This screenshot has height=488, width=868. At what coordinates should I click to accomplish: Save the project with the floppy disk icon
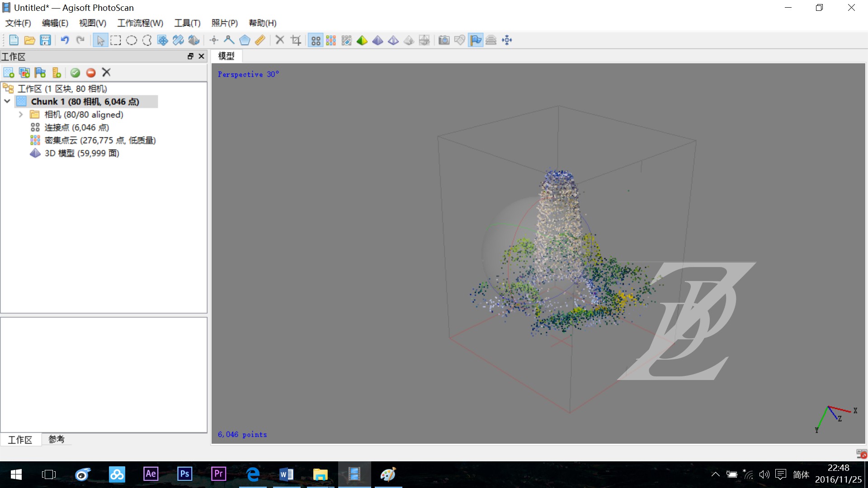point(45,40)
